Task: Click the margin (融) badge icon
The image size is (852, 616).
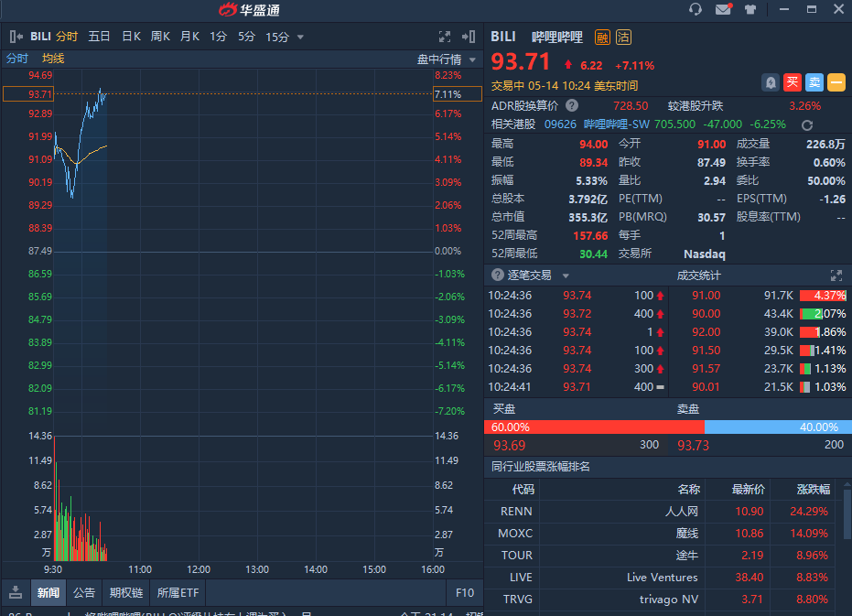Action: (x=602, y=37)
